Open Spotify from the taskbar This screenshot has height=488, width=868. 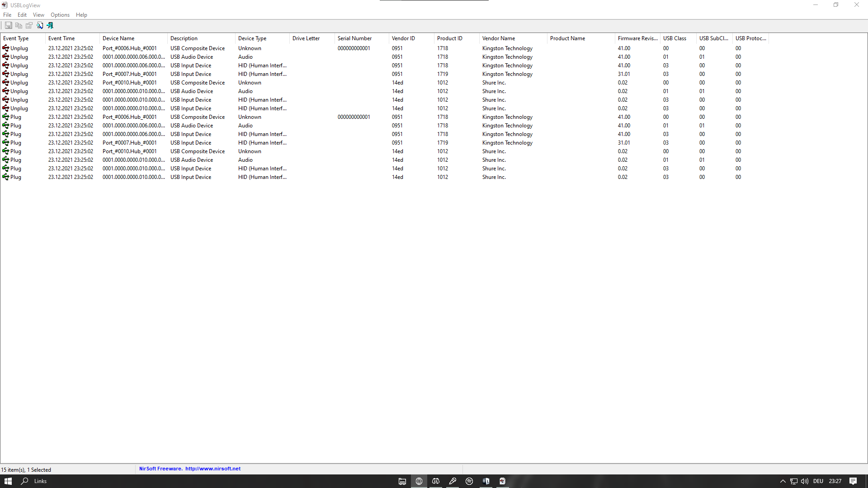[x=469, y=481]
